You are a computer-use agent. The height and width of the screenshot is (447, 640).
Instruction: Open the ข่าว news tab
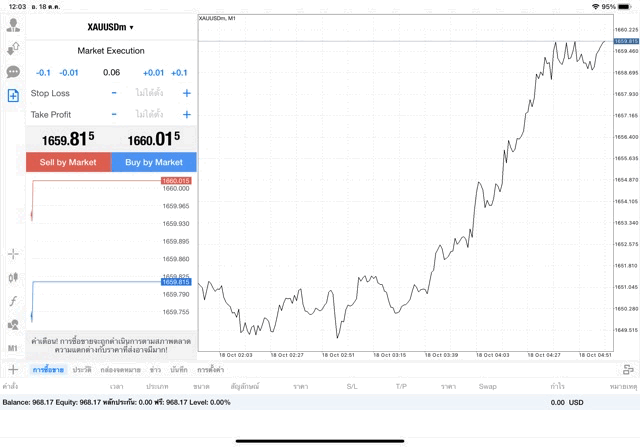point(155,370)
